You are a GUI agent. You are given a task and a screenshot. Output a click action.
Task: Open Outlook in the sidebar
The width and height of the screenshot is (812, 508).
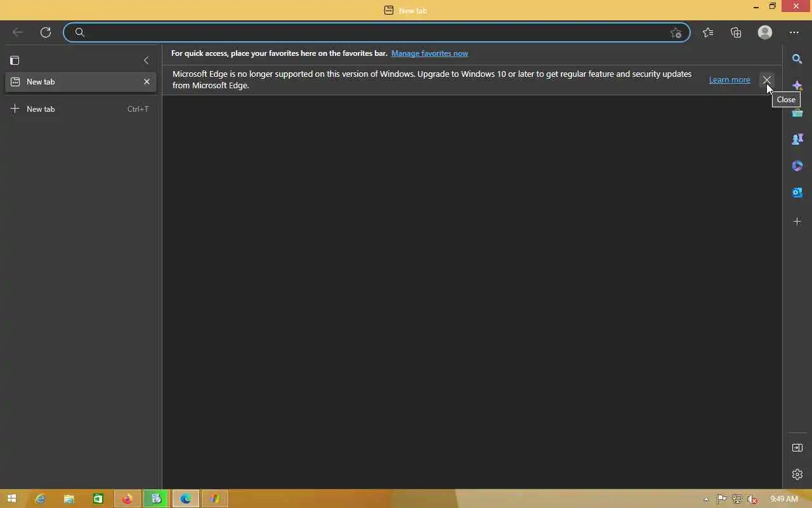coord(797,192)
